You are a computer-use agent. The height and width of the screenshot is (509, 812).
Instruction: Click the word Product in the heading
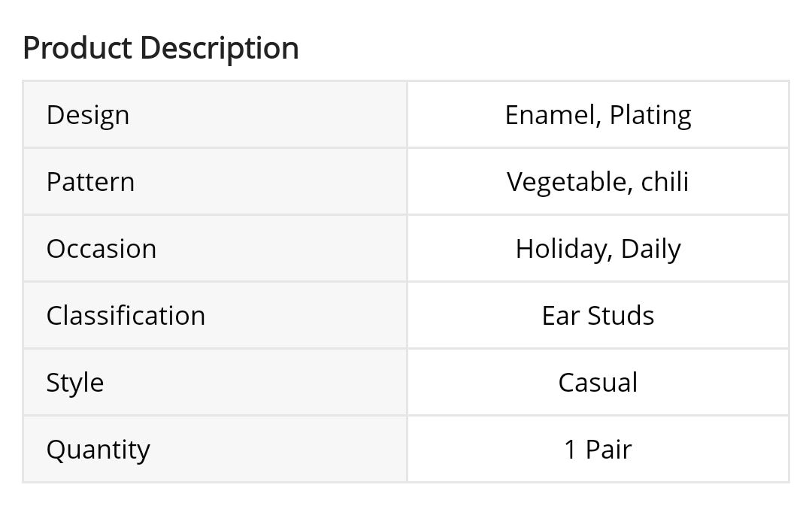[x=78, y=48]
